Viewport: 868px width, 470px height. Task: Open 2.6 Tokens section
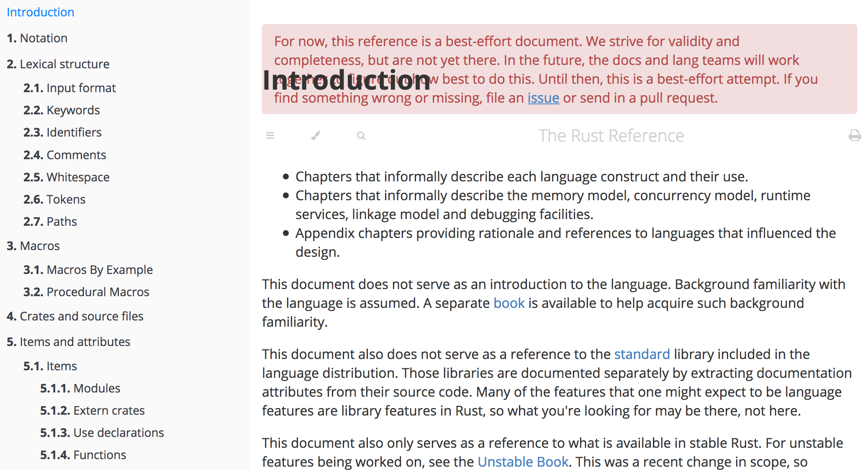54,199
